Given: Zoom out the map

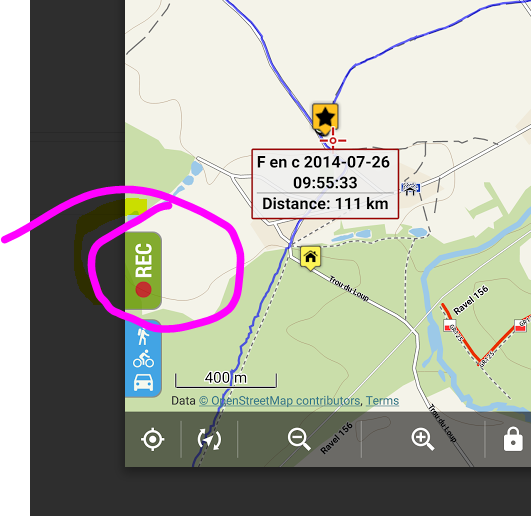Looking at the screenshot, I should 299,439.
